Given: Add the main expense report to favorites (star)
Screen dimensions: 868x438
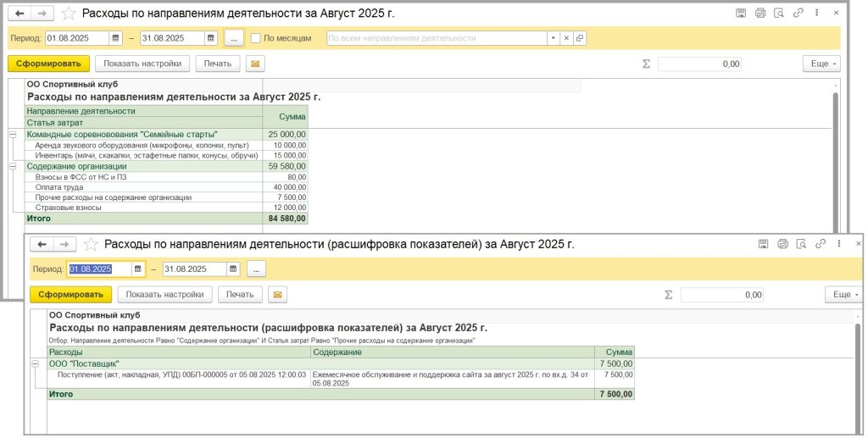Looking at the screenshot, I should [x=69, y=14].
